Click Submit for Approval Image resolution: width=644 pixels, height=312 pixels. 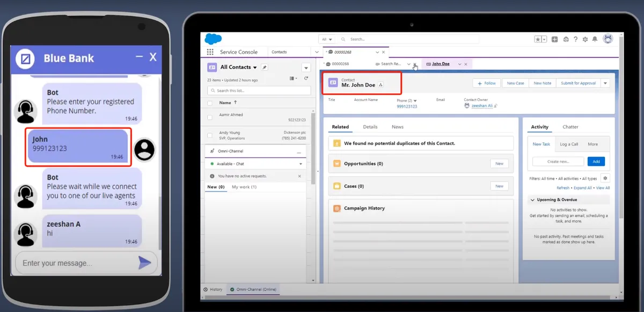[579, 83]
